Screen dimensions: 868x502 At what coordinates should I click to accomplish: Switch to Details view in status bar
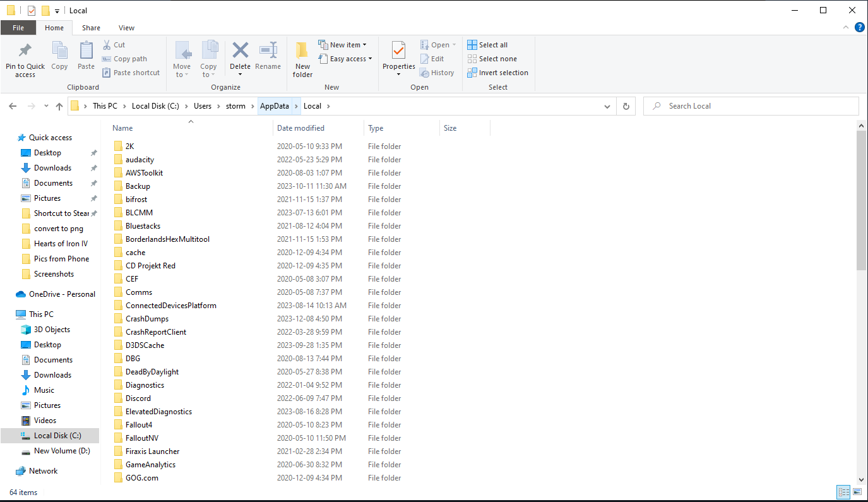coord(843,492)
